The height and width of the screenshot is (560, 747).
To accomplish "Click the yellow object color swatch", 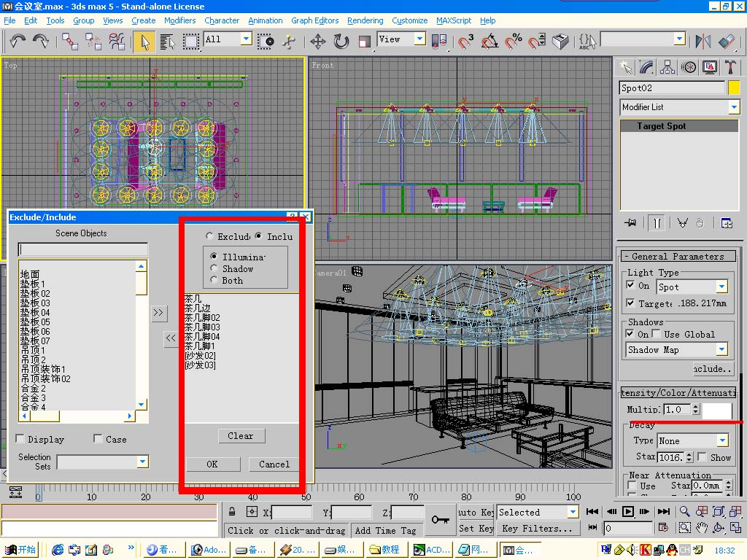I will coord(735,87).
